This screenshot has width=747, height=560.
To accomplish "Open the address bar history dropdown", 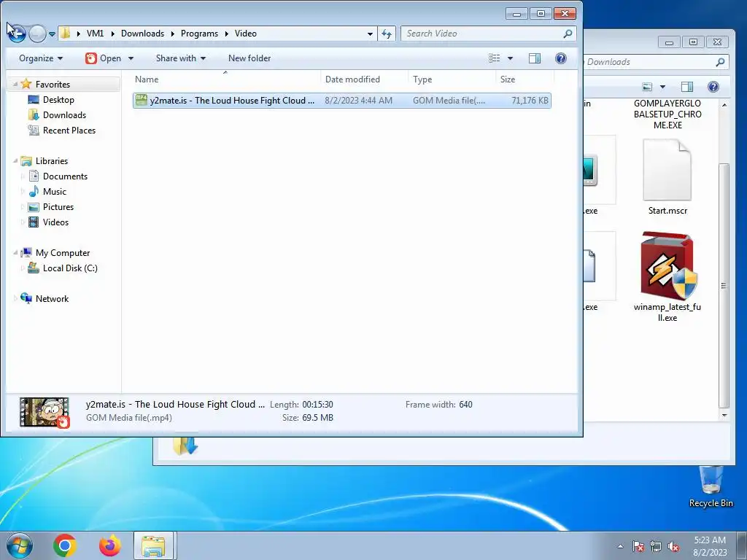I will click(x=370, y=34).
